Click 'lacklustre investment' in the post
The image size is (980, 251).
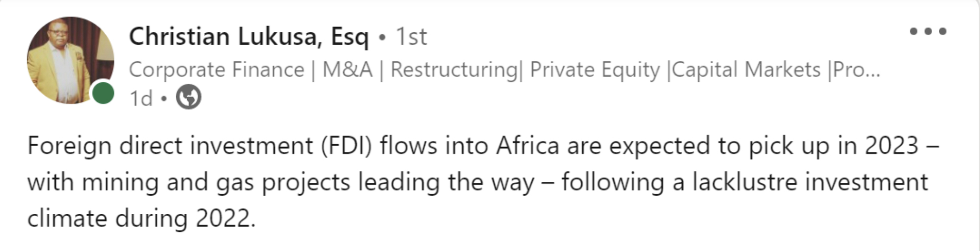click(x=810, y=182)
